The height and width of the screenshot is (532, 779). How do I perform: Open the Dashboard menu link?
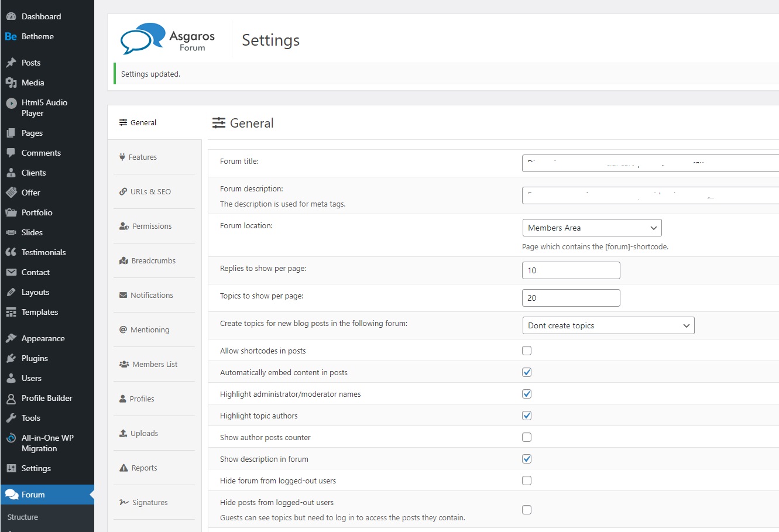click(x=41, y=16)
